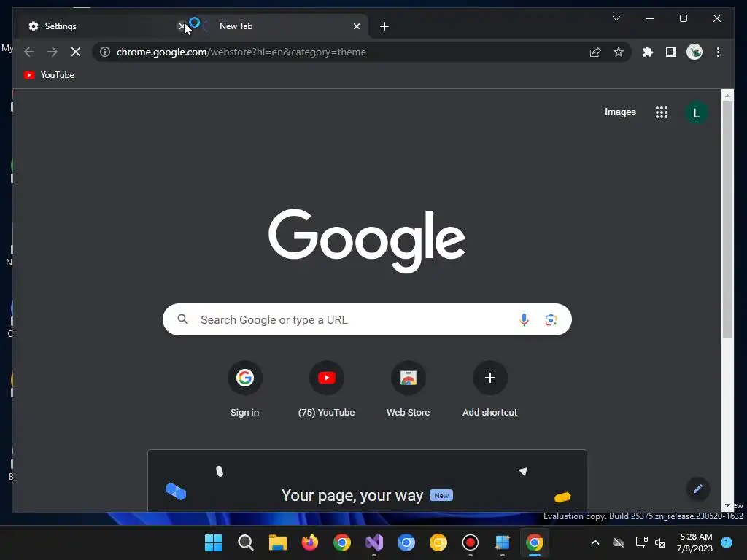Open the YouTube bookmark
747x560 pixels.
[49, 75]
